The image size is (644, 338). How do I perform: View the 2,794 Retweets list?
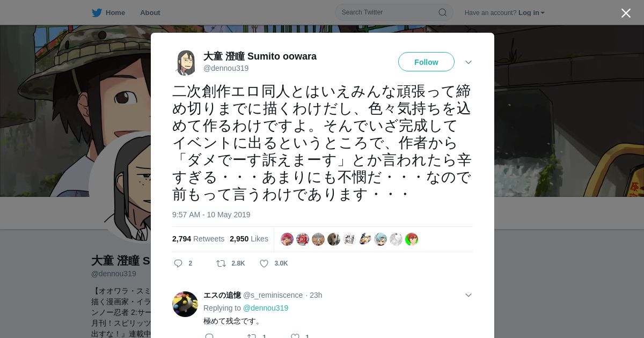tap(198, 239)
